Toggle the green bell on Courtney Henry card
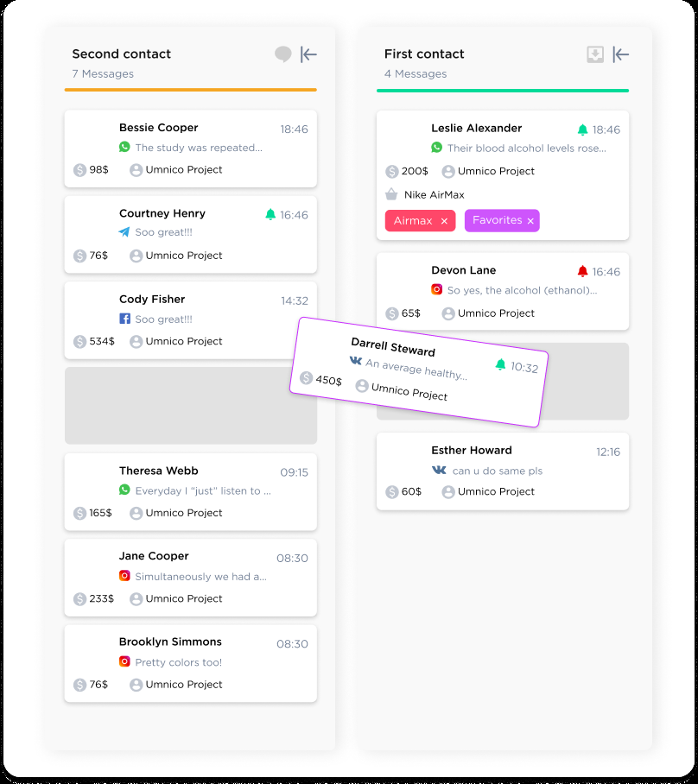Image resolution: width=698 pixels, height=784 pixels. pyautogui.click(x=270, y=215)
